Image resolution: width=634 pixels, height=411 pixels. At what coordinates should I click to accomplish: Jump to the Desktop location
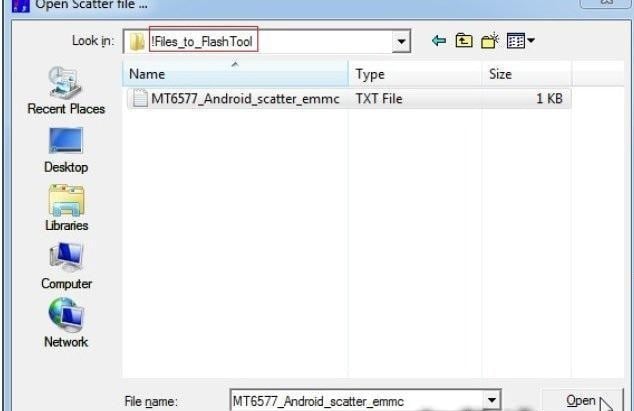(x=66, y=150)
